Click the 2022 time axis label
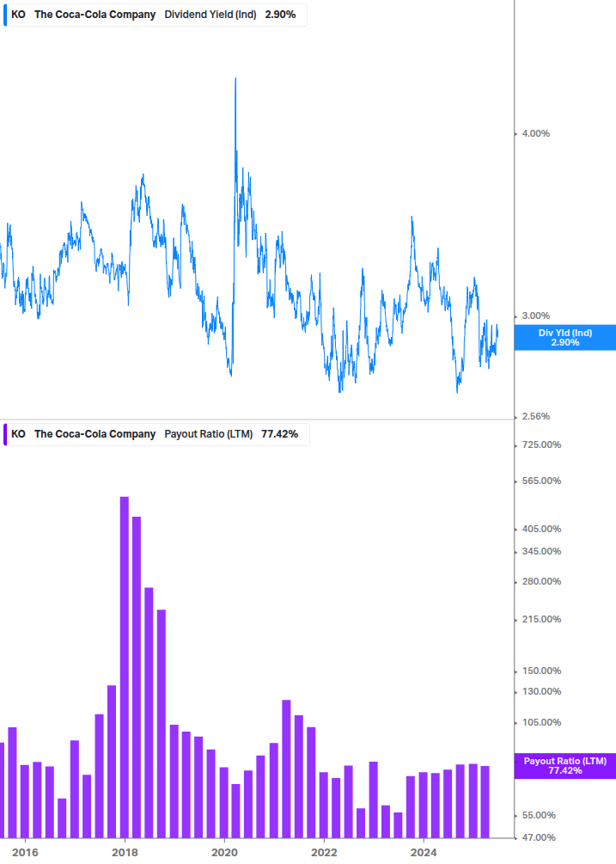The width and height of the screenshot is (616, 864). tap(324, 853)
